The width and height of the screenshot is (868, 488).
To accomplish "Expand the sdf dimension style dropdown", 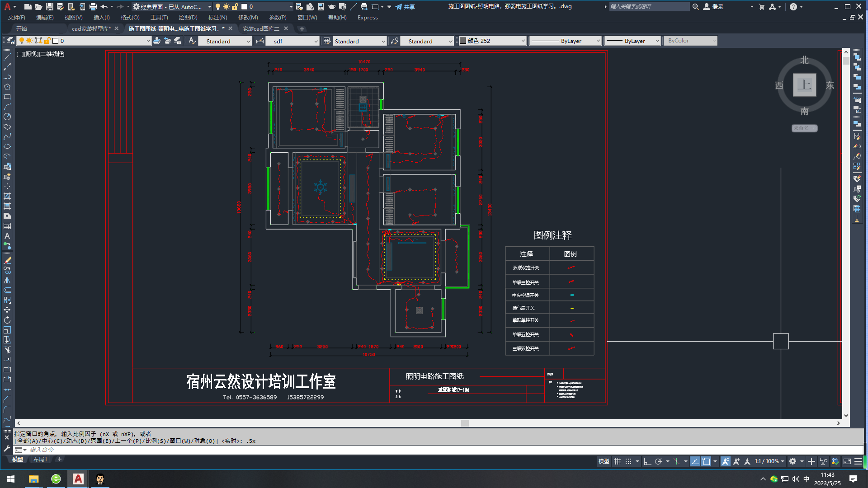I will coord(316,41).
